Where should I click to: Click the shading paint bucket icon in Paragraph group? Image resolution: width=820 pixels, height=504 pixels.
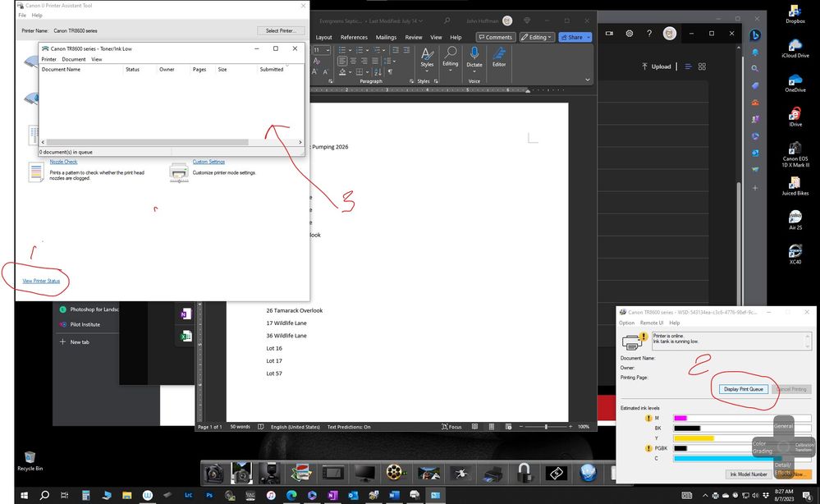point(341,71)
